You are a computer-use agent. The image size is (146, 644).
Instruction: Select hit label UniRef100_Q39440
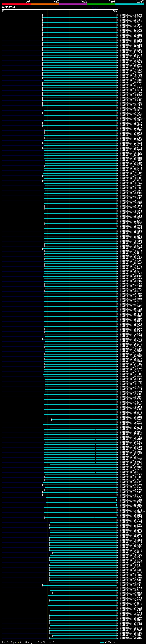[x=131, y=58]
